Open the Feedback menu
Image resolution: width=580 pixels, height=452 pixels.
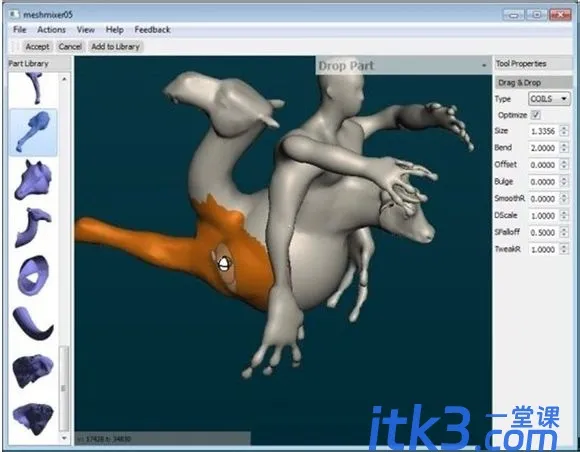coord(152,30)
